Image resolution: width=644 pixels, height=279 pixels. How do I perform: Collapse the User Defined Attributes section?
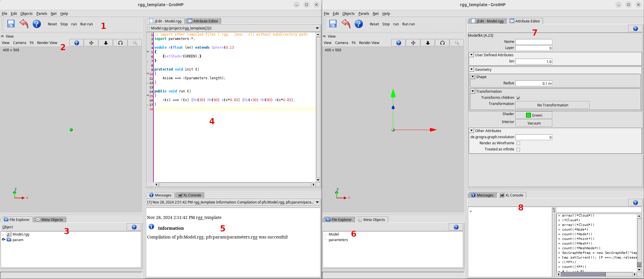[x=471, y=55]
